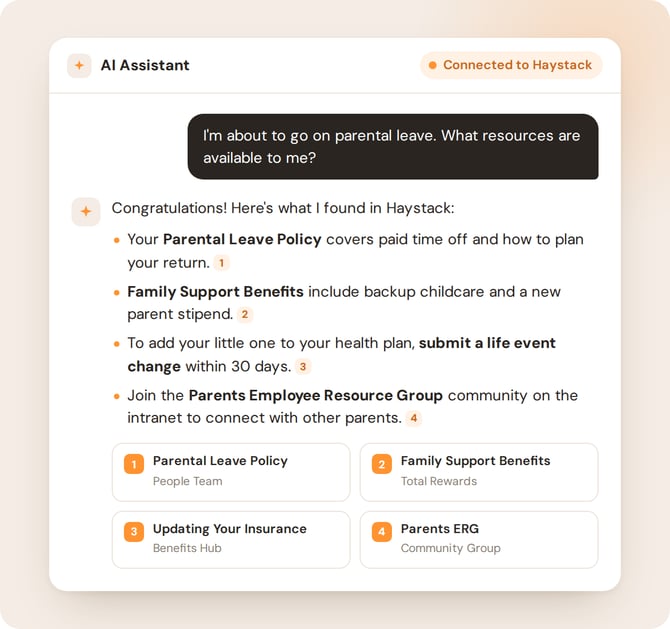Click the number 2 badge on source card
Viewport: 670px width, 629px height.
382,464
